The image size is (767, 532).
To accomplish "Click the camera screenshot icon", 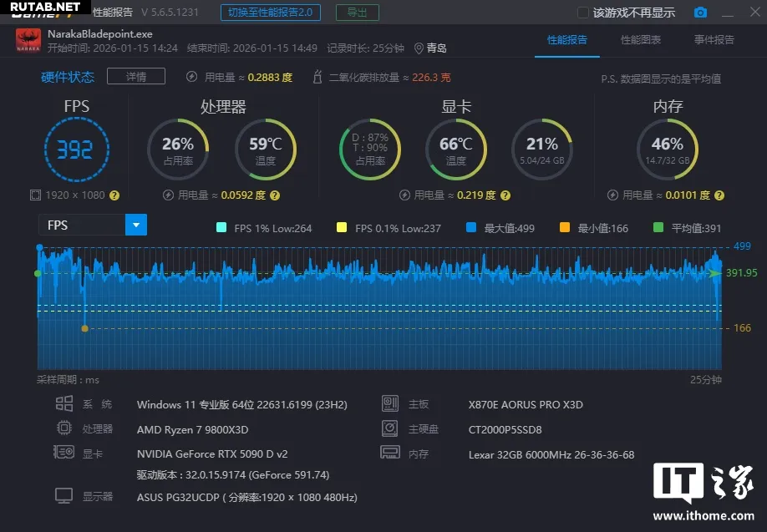I will coord(700,13).
